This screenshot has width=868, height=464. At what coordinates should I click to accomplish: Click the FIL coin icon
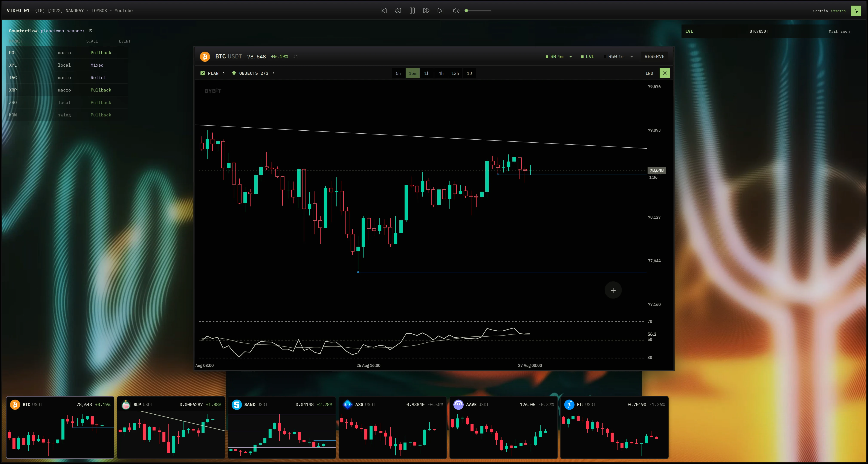pyautogui.click(x=569, y=404)
